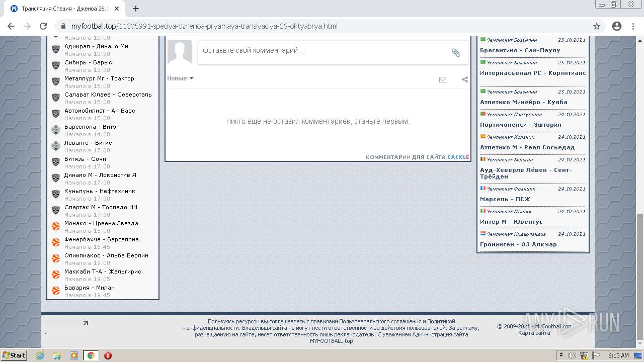This screenshot has height=362, width=644.
Task: Open Гронинген - АЗ Алкмар match review
Action: [x=518, y=244]
